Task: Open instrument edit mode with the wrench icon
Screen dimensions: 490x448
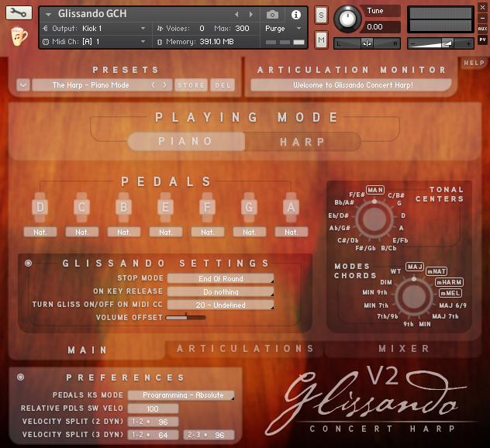Action: point(19,13)
